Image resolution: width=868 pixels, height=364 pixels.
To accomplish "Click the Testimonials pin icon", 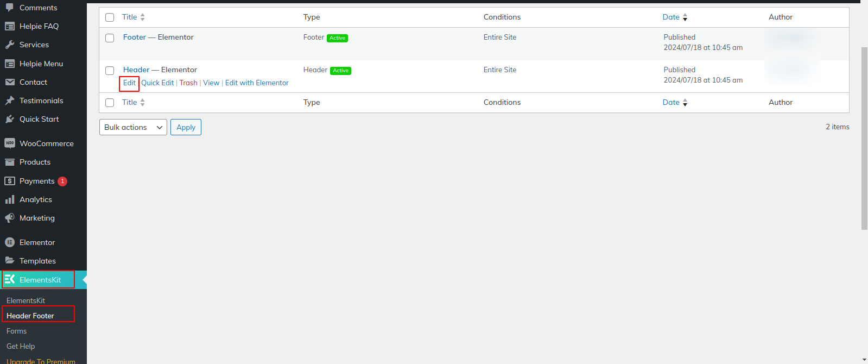I will click(10, 101).
